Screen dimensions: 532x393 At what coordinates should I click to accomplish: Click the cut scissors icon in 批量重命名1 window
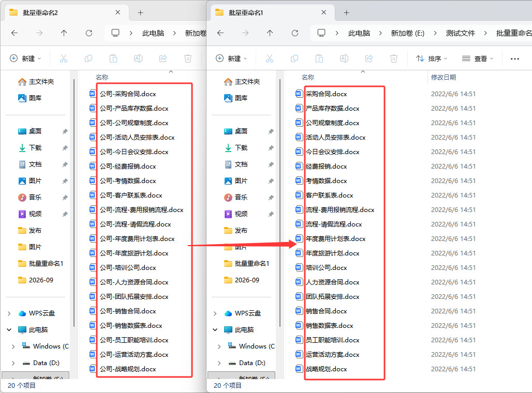[270, 58]
